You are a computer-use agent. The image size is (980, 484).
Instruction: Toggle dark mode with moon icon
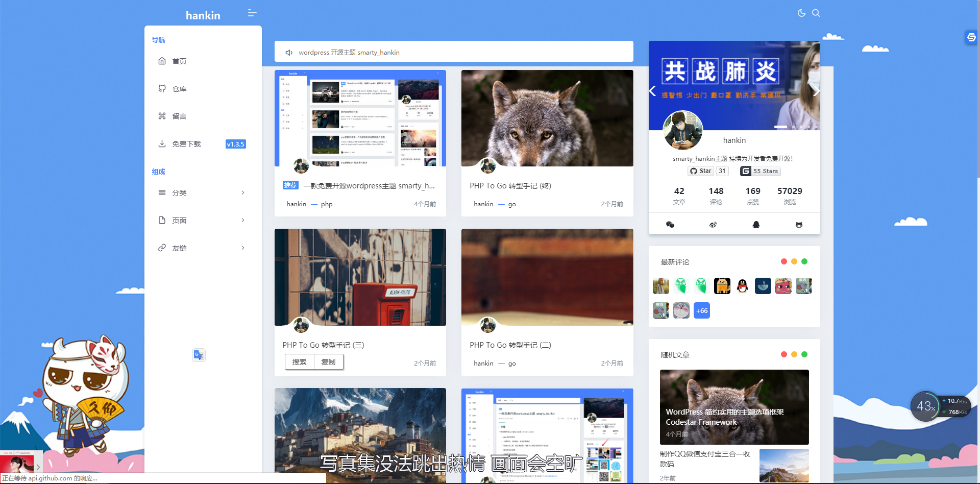coord(801,13)
